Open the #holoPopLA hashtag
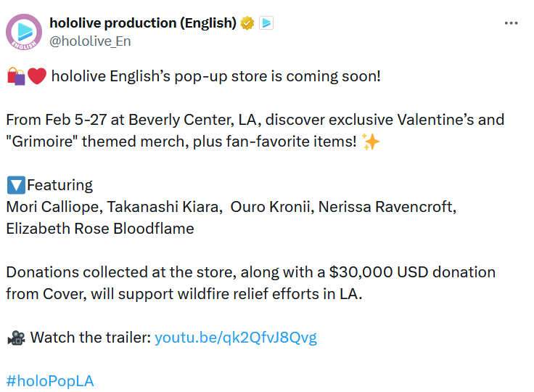534x392 pixels. [x=50, y=381]
